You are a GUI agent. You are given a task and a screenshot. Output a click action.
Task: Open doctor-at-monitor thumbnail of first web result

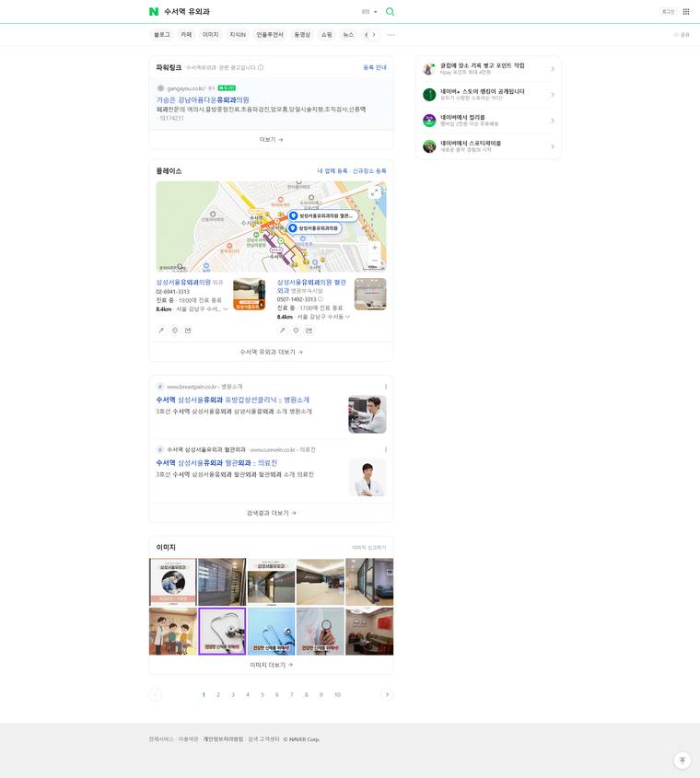(x=367, y=414)
